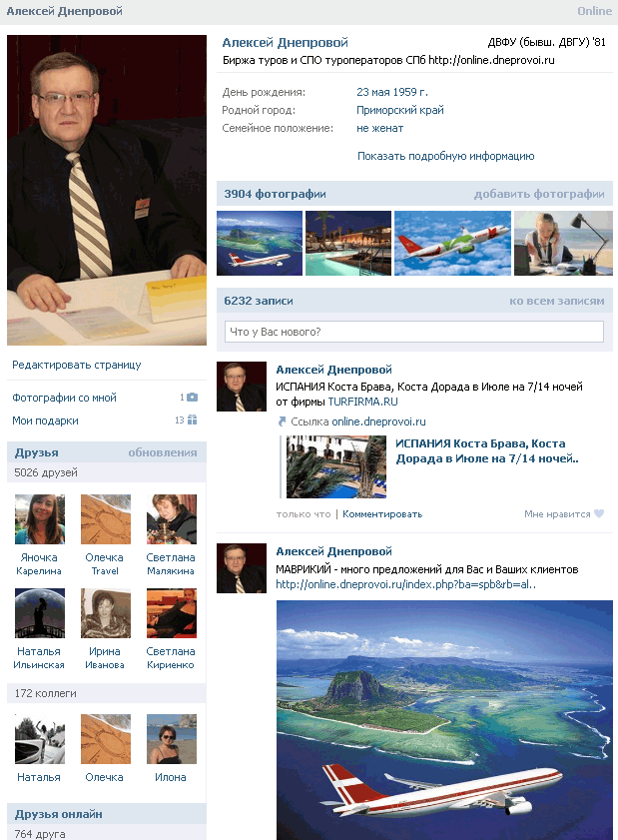Image resolution: width=618 pixels, height=840 pixels.
Task: Click обновления in the Друзья header
Action: [x=163, y=452]
